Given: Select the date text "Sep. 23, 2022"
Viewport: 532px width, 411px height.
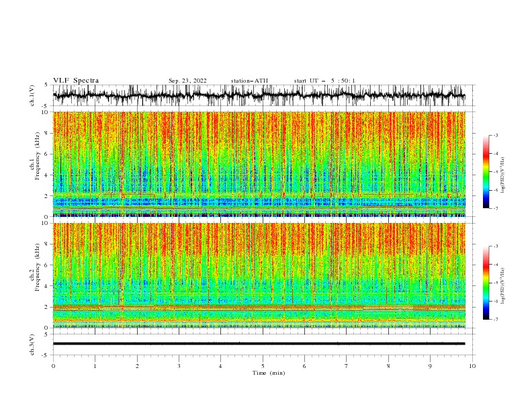Looking at the screenshot, I should click(187, 81).
